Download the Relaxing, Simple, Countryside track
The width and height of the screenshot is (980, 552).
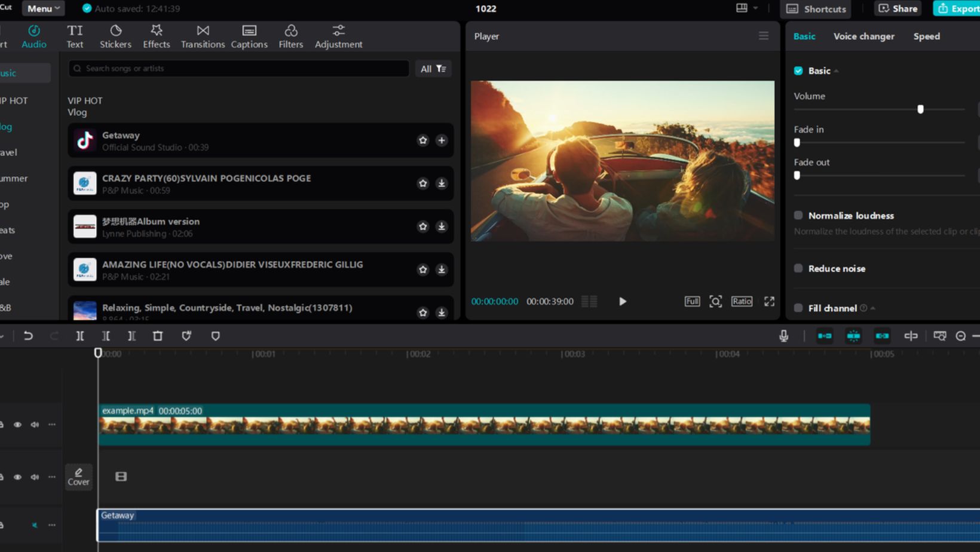click(x=442, y=312)
